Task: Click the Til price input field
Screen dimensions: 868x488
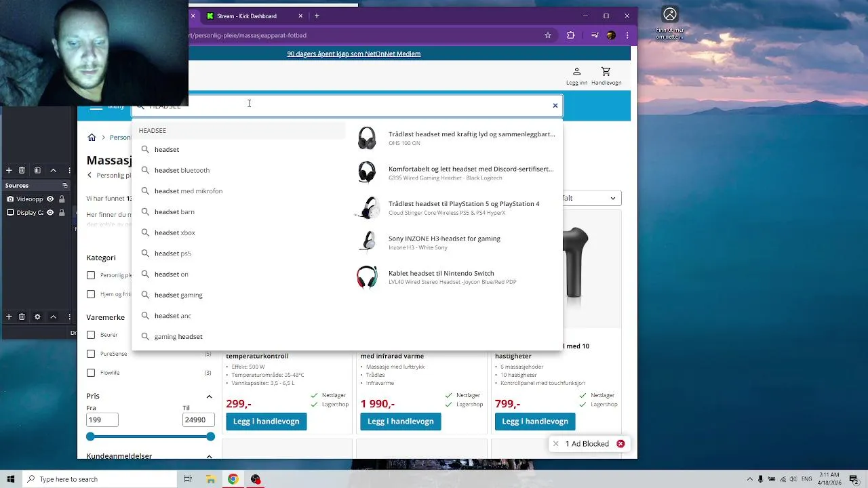Action: point(198,420)
